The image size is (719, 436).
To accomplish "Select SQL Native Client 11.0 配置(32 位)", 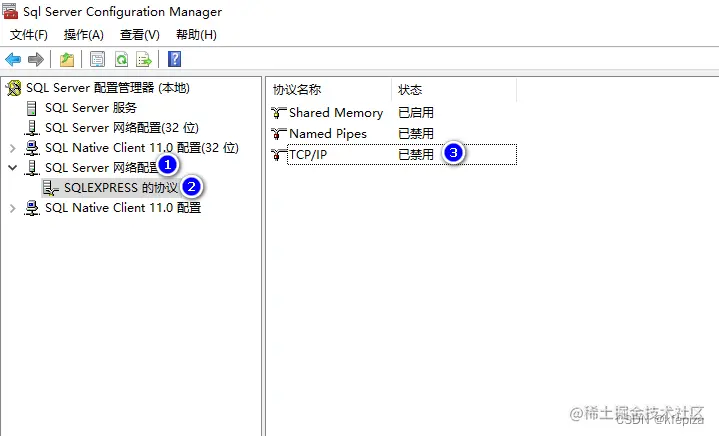I will point(142,148).
